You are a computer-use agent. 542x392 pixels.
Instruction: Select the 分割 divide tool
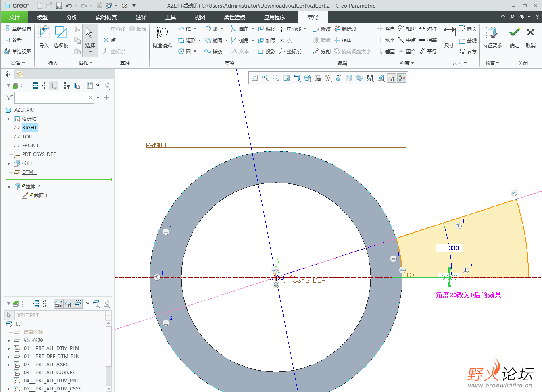(322, 52)
